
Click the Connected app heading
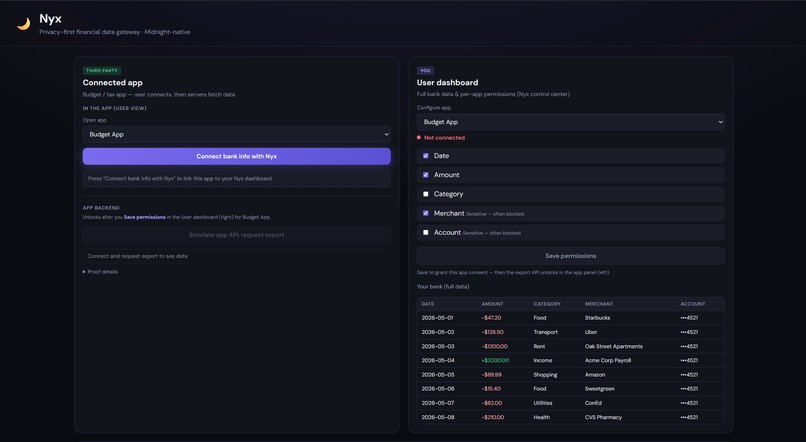pos(113,82)
